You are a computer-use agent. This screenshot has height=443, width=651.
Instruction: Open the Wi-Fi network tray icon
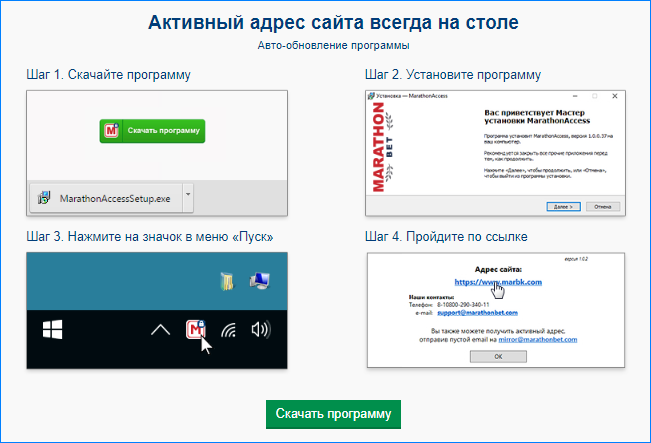(x=228, y=330)
